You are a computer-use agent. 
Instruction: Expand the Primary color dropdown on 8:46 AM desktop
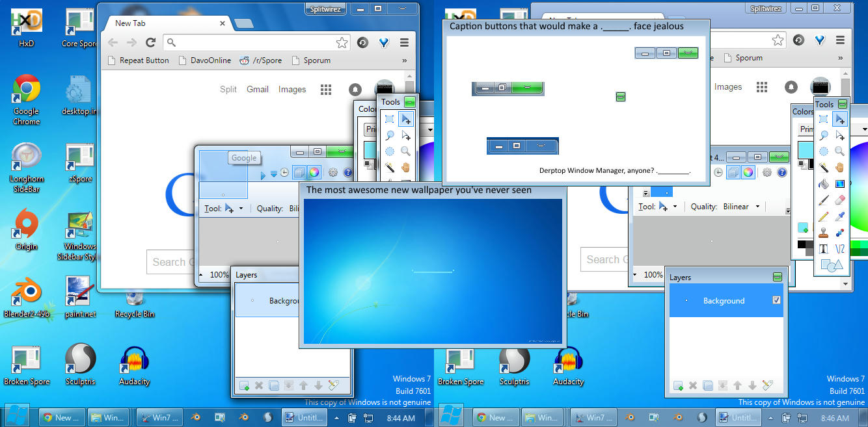pos(864,129)
